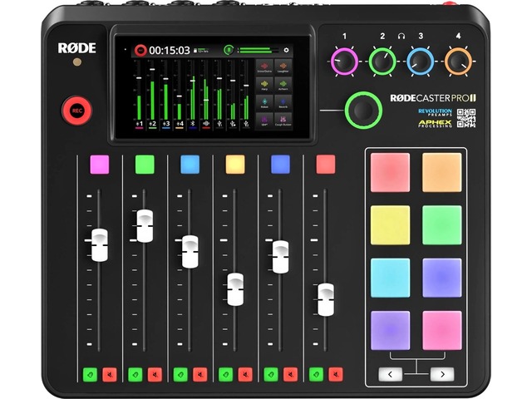Tap the QR code under the RØDECaster Pro II label

tap(466, 118)
